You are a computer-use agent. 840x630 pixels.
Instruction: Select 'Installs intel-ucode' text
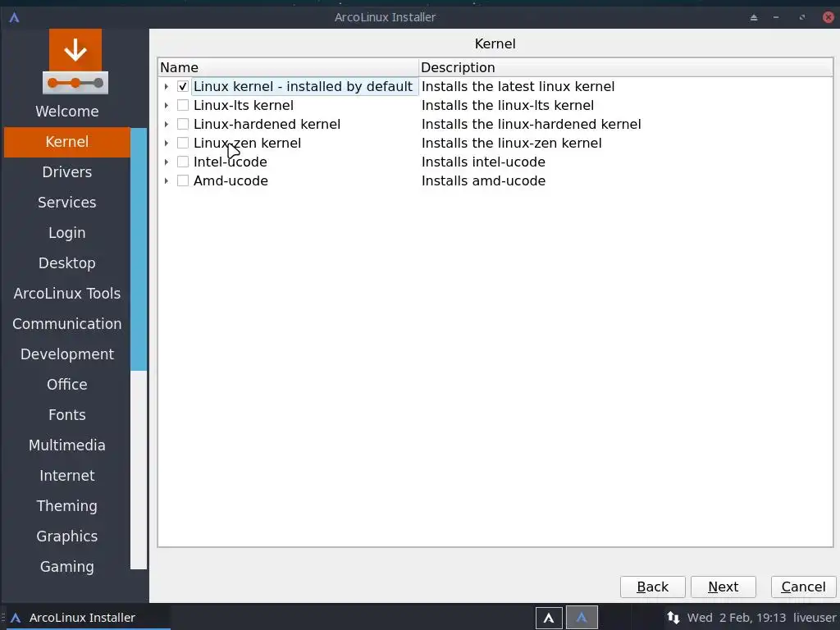[x=483, y=162]
